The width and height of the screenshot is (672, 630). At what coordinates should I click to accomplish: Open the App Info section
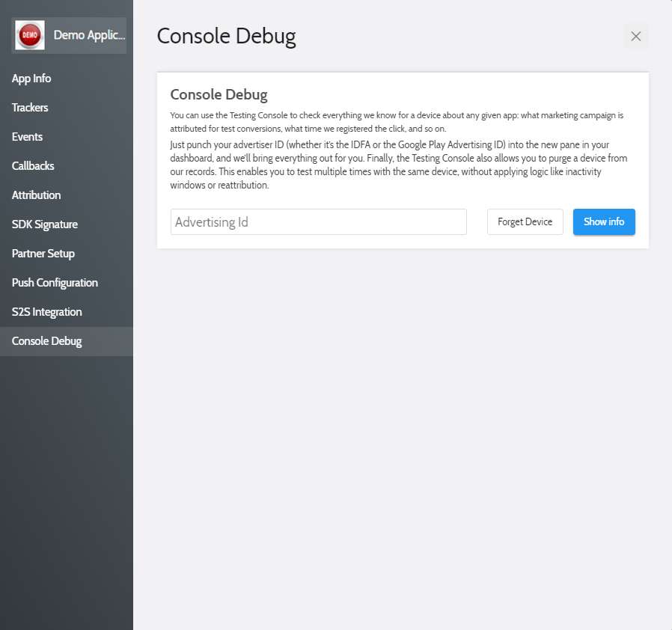pyautogui.click(x=31, y=79)
